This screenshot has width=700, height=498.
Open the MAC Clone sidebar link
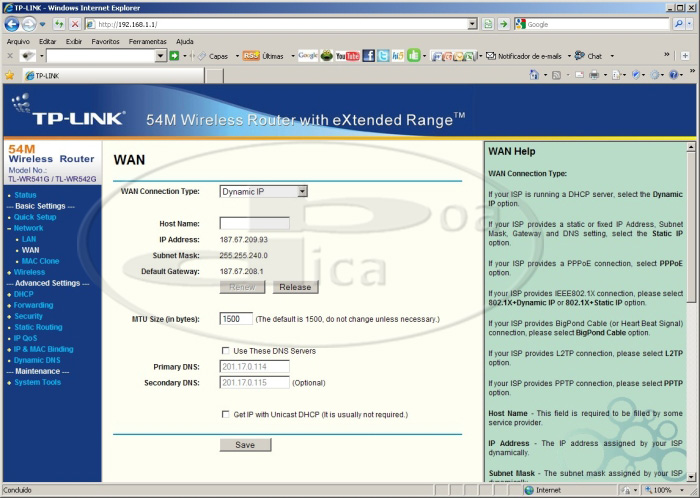click(40, 261)
